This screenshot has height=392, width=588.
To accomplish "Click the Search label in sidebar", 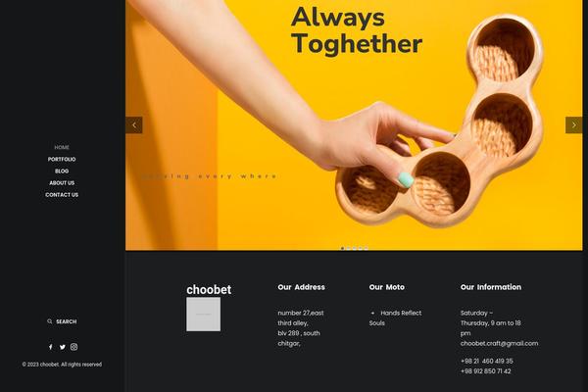I will [x=67, y=321].
